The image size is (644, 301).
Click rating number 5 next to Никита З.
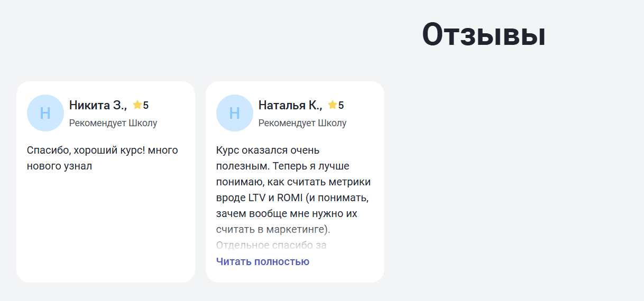pyautogui.click(x=146, y=106)
